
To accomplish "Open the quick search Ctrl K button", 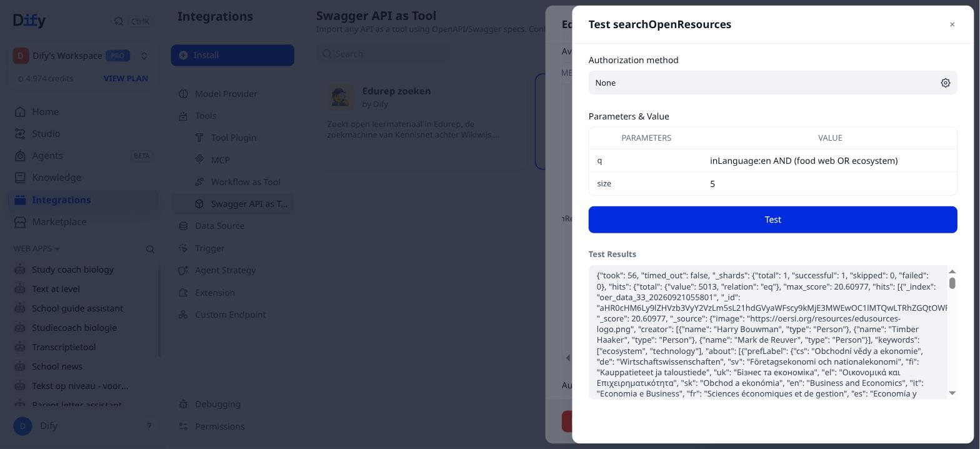I will click(x=132, y=21).
